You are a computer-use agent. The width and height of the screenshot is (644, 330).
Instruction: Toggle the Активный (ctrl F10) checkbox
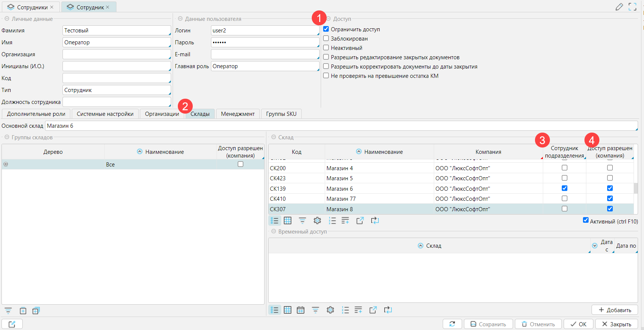[586, 220]
